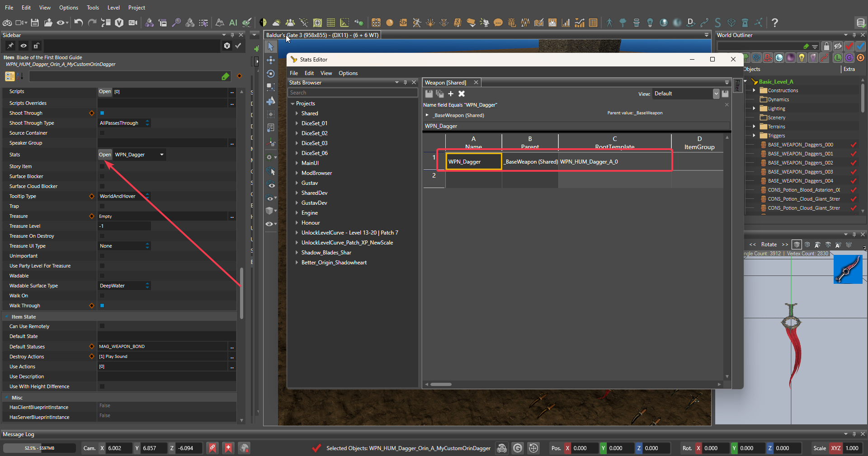Image resolution: width=868 pixels, height=456 pixels.
Task: Open the magnifying glass search tool
Action: click(x=176, y=23)
